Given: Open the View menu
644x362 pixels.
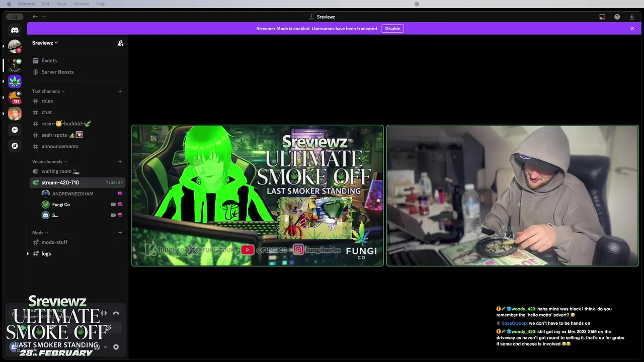Looking at the screenshot, I should pos(61,4).
